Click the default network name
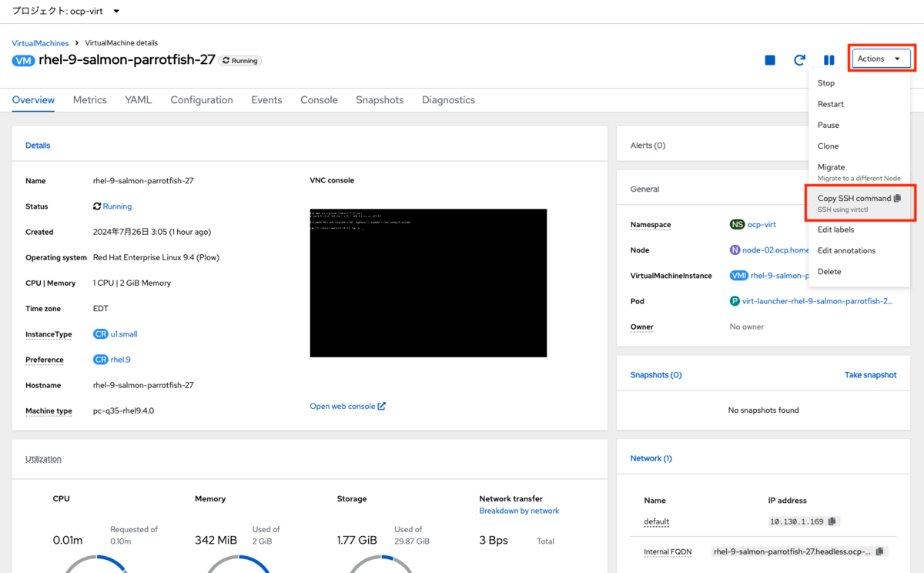This screenshot has height=573, width=924. (657, 521)
